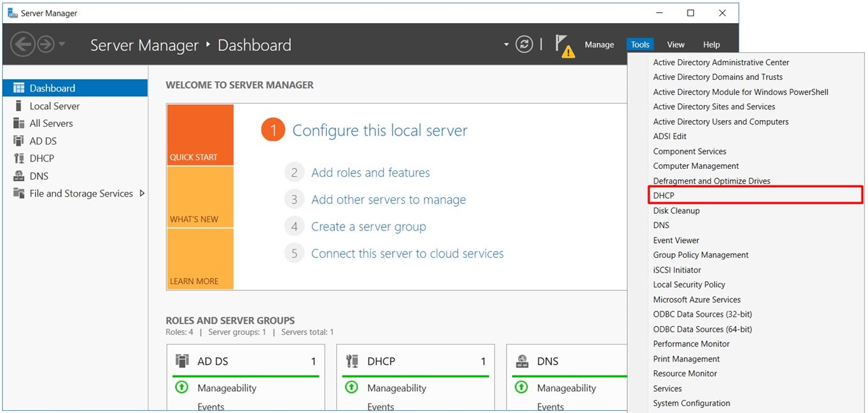Viewport: 868px width, 413px height.
Task: Open the Help menu
Action: (711, 45)
